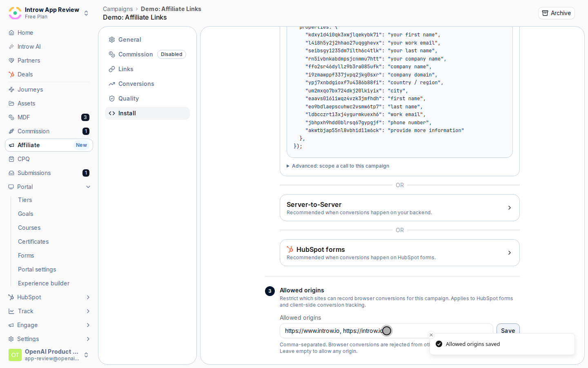This screenshot has width=588, height=368.
Task: Click the Install code brackets icon
Action: (x=112, y=113)
